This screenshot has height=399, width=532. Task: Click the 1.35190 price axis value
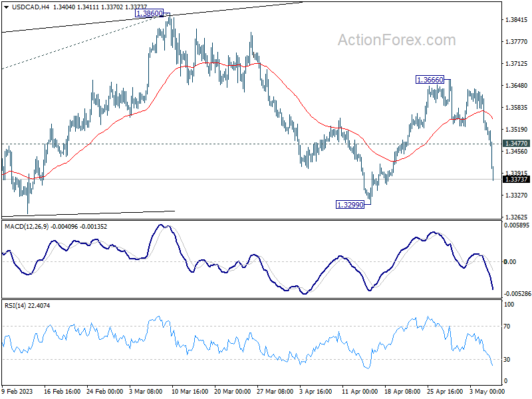(x=517, y=129)
